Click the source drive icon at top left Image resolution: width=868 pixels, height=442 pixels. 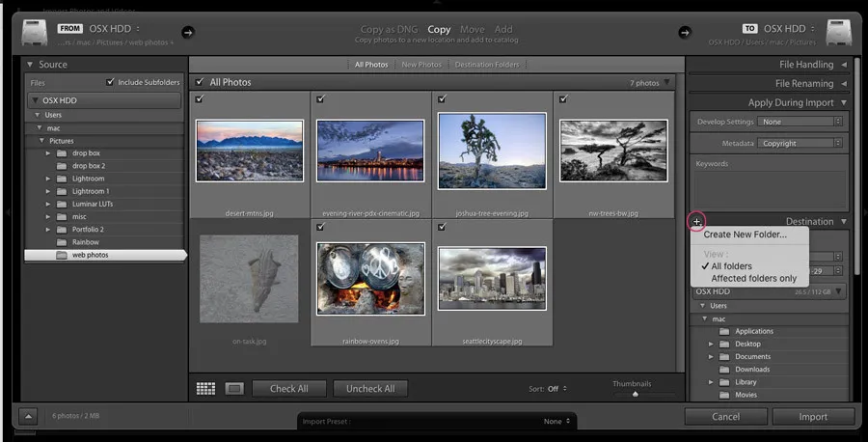(x=36, y=32)
